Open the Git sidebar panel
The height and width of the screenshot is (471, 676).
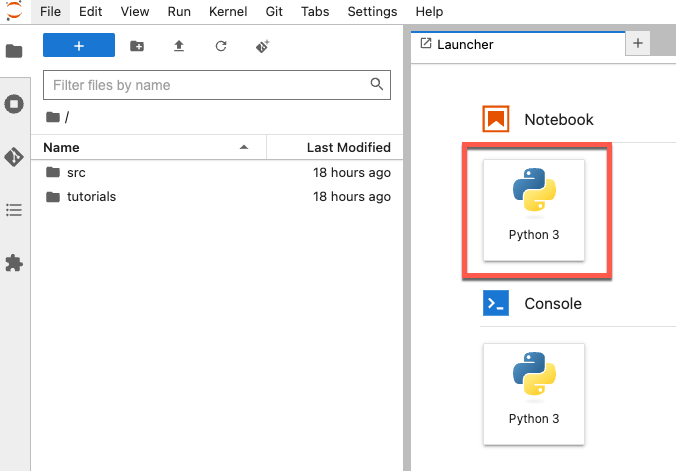(x=14, y=157)
